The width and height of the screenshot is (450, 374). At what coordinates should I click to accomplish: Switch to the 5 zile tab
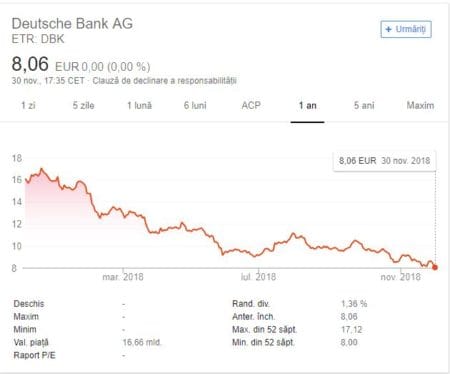(x=84, y=106)
